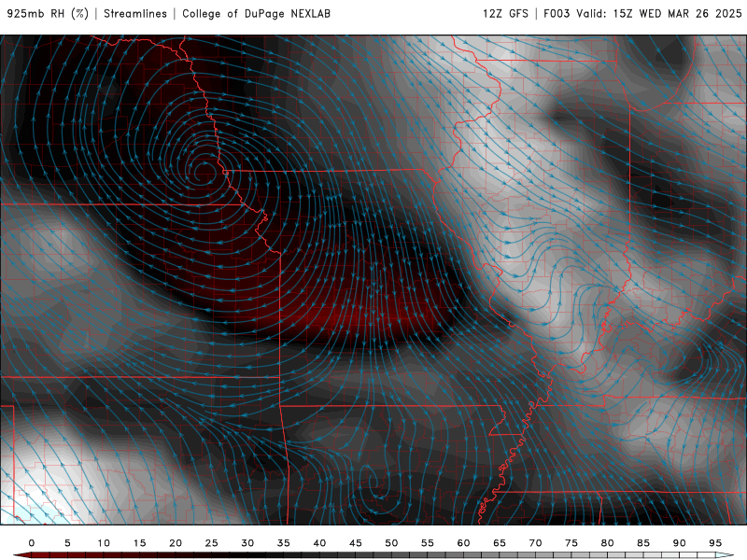Click the "65" color bar label
This screenshot has height=560, width=747.
[500, 543]
